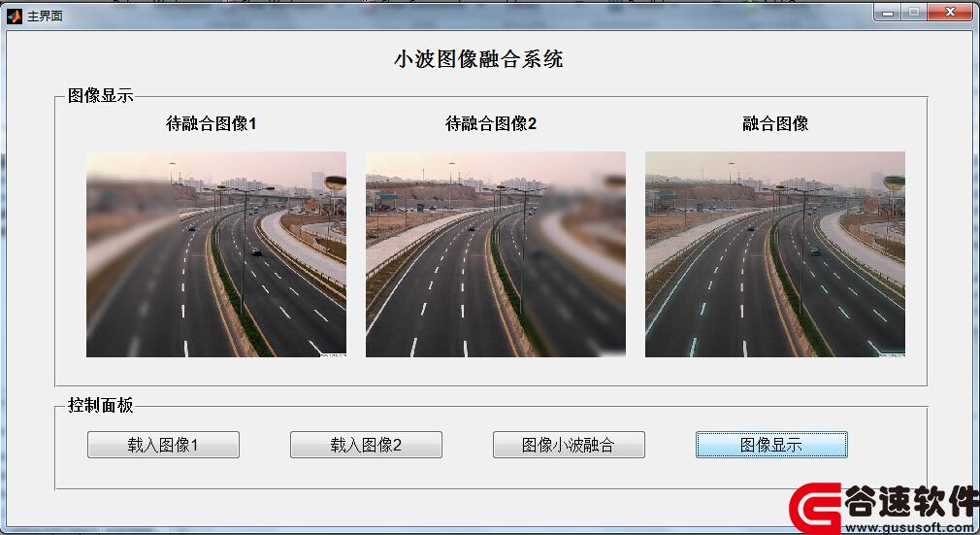Image resolution: width=980 pixels, height=535 pixels.
Task: Close the 主界面 window
Action: tap(951, 13)
